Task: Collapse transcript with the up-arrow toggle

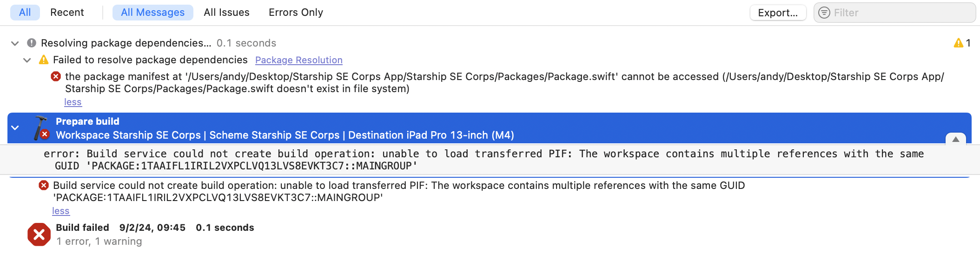Action: coord(956,139)
